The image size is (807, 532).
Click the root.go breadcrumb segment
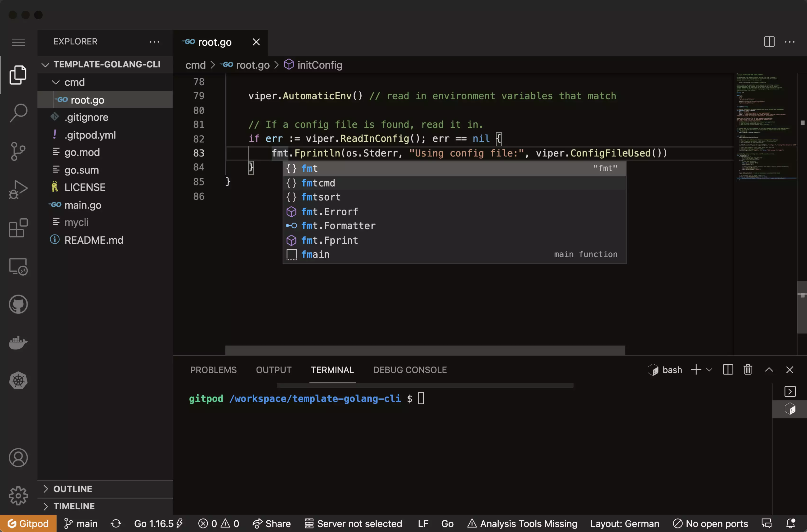[245, 65]
